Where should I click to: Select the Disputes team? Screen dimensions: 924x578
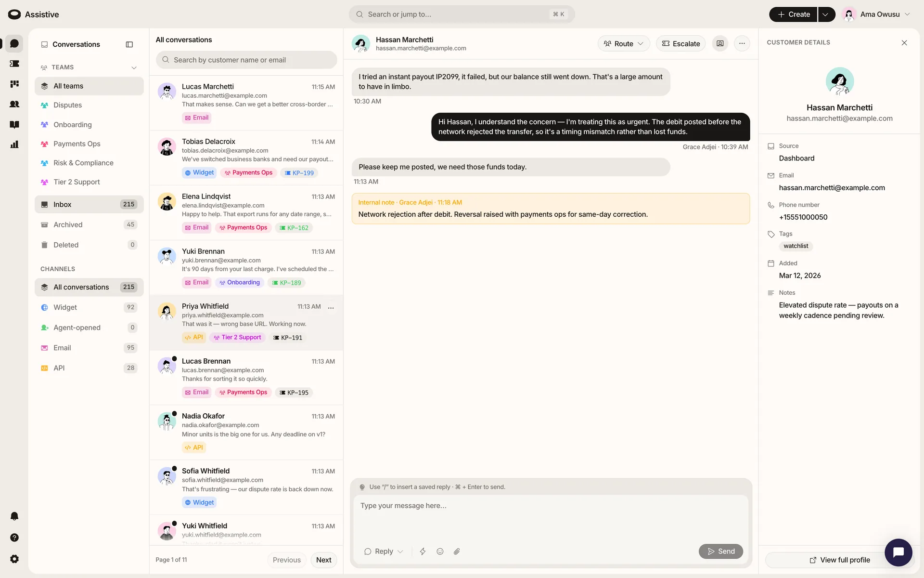click(89, 105)
